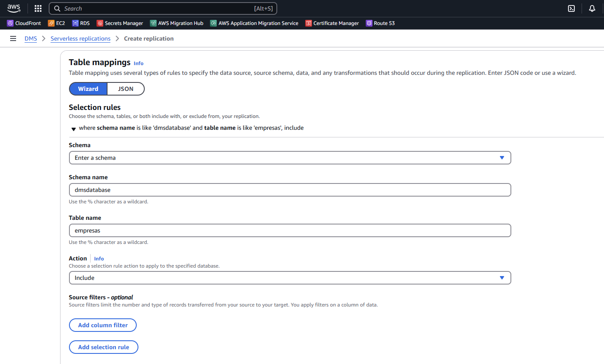Go to the RDS service shortcut
604x364 pixels.
tap(81, 23)
